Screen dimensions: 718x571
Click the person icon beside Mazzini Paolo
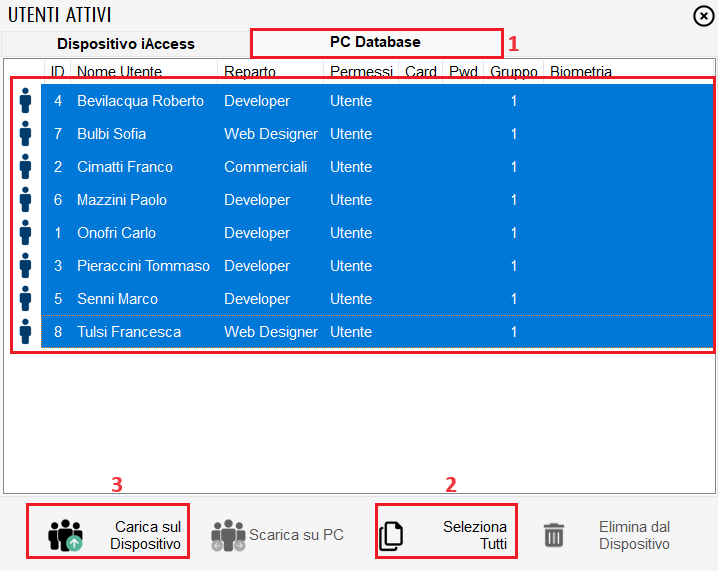click(26, 200)
